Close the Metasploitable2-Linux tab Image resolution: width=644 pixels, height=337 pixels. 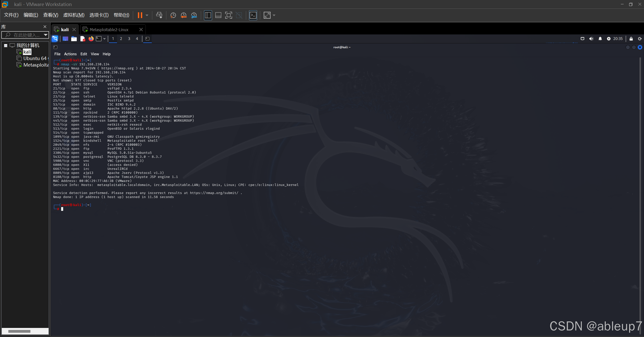141,30
